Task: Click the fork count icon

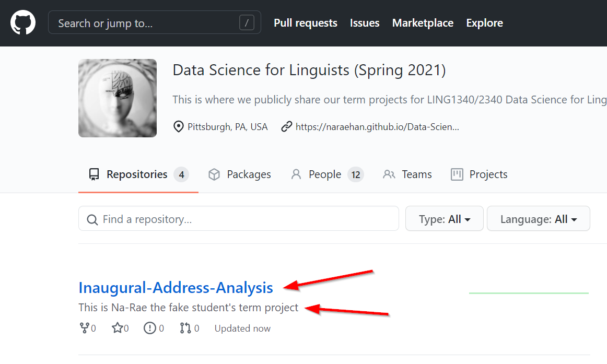Action: [84, 328]
